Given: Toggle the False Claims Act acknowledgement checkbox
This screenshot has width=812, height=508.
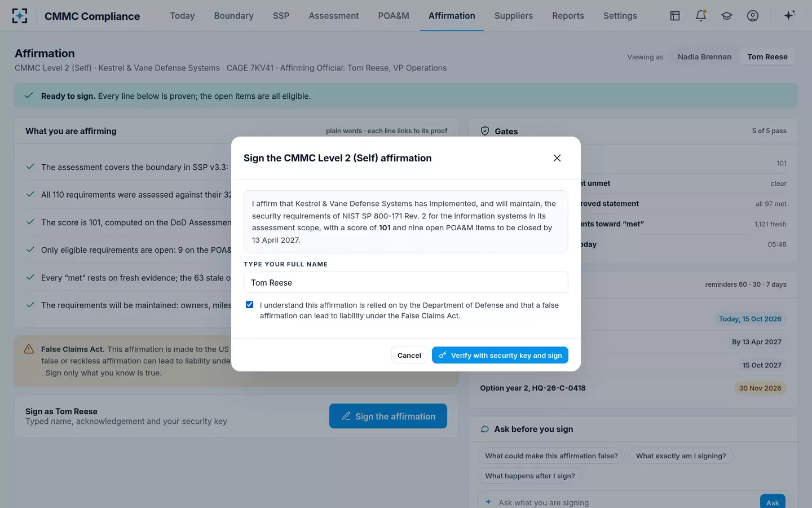Looking at the screenshot, I should [249, 305].
